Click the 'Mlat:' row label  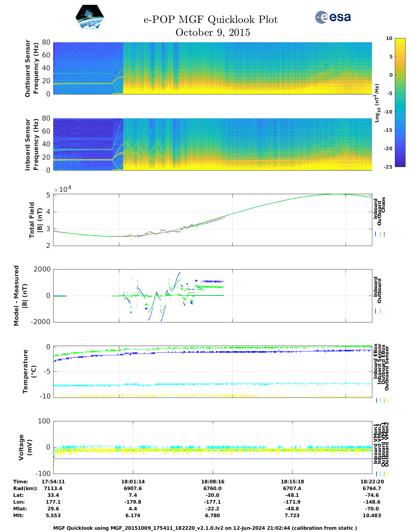tap(20, 509)
